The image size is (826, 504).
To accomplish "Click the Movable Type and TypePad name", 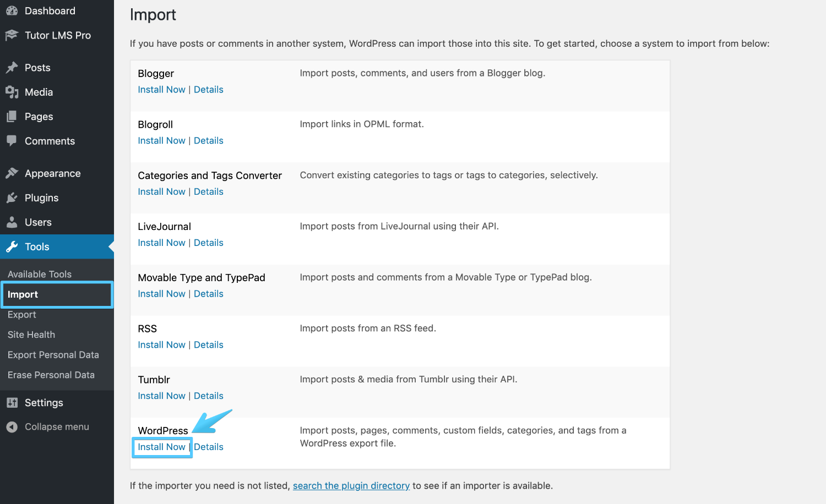I will [x=202, y=278].
